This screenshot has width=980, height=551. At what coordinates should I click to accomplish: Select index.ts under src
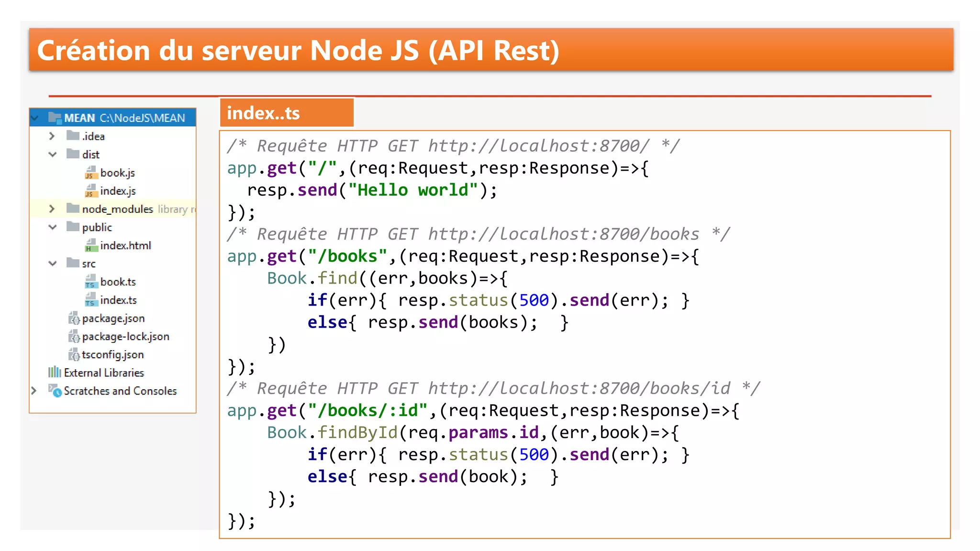pos(119,300)
